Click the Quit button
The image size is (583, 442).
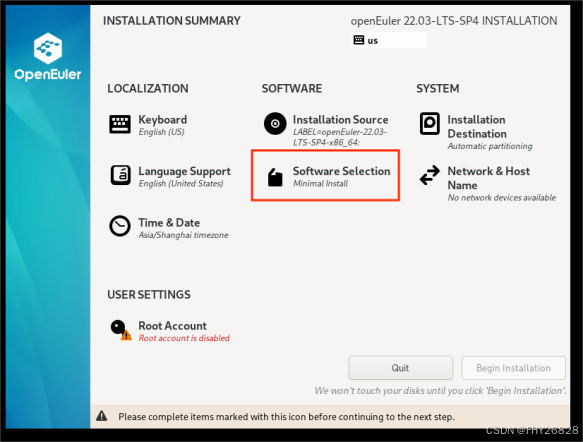[x=400, y=368]
